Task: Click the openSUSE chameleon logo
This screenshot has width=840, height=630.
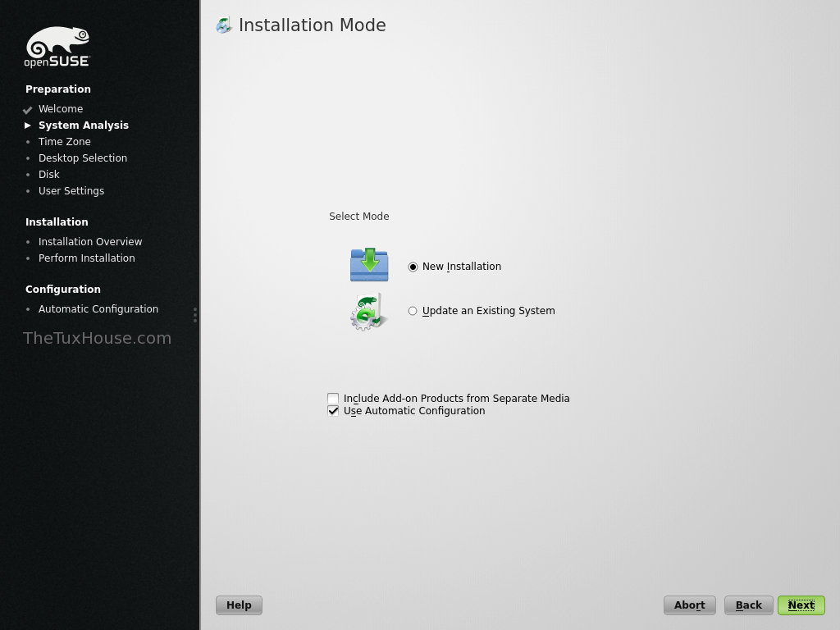Action: (x=57, y=47)
